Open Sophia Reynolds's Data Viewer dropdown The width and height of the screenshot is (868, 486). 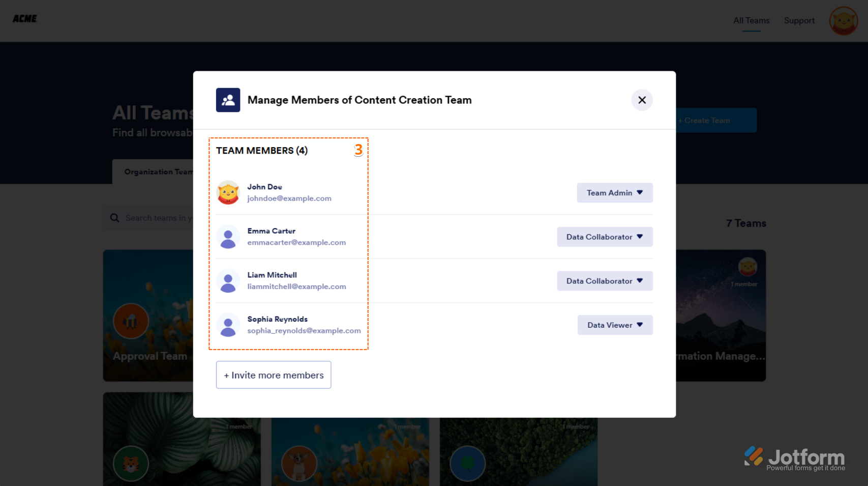tap(615, 325)
